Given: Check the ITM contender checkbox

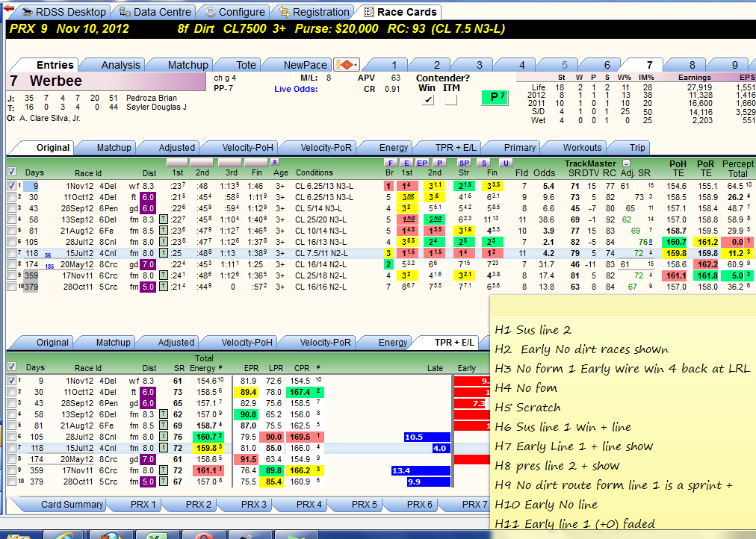Looking at the screenshot, I should coord(450,100).
